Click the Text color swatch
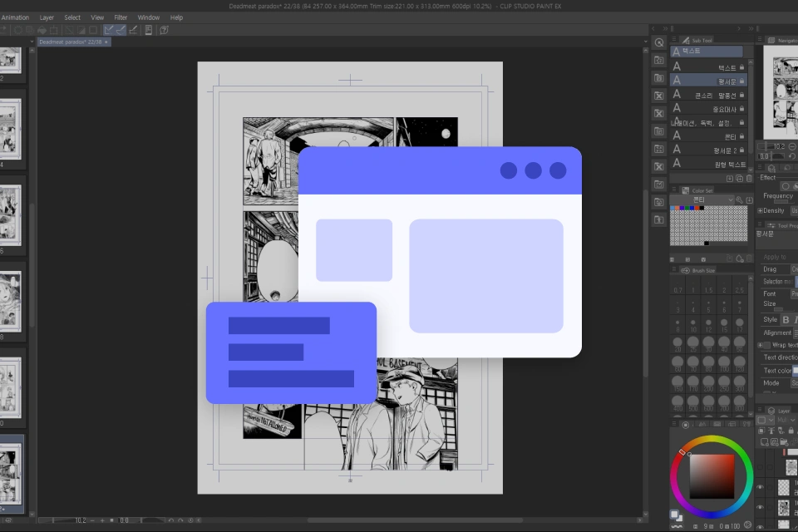This screenshot has width=798, height=532. pyautogui.click(x=795, y=371)
